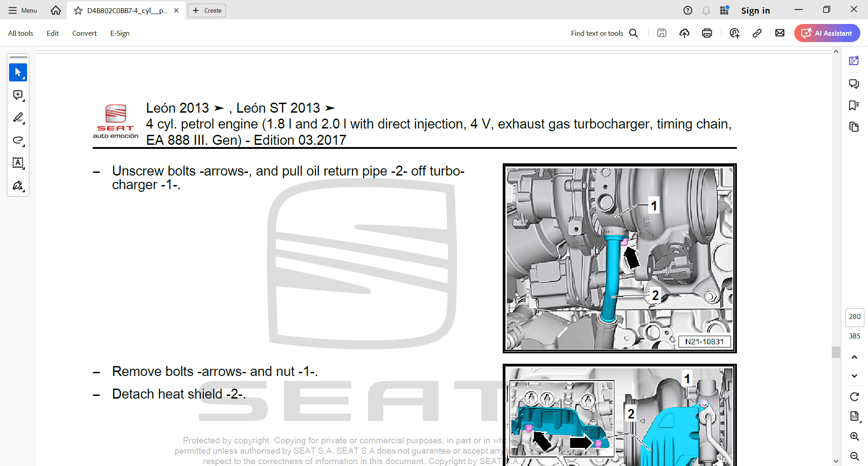Select the highlight pen tool

point(18,118)
